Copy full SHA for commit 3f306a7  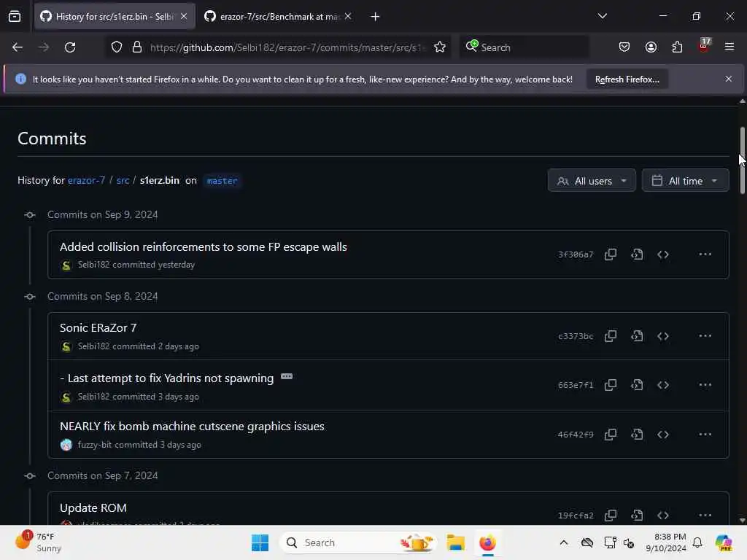click(x=611, y=254)
